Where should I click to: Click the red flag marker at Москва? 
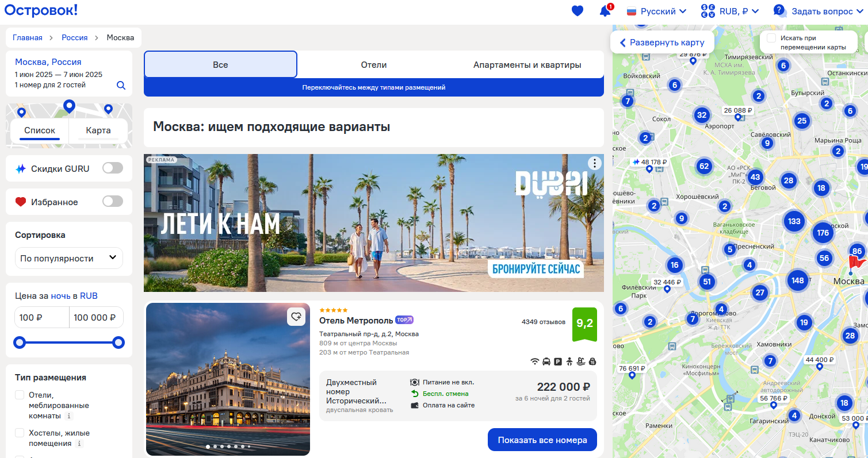pyautogui.click(x=856, y=263)
